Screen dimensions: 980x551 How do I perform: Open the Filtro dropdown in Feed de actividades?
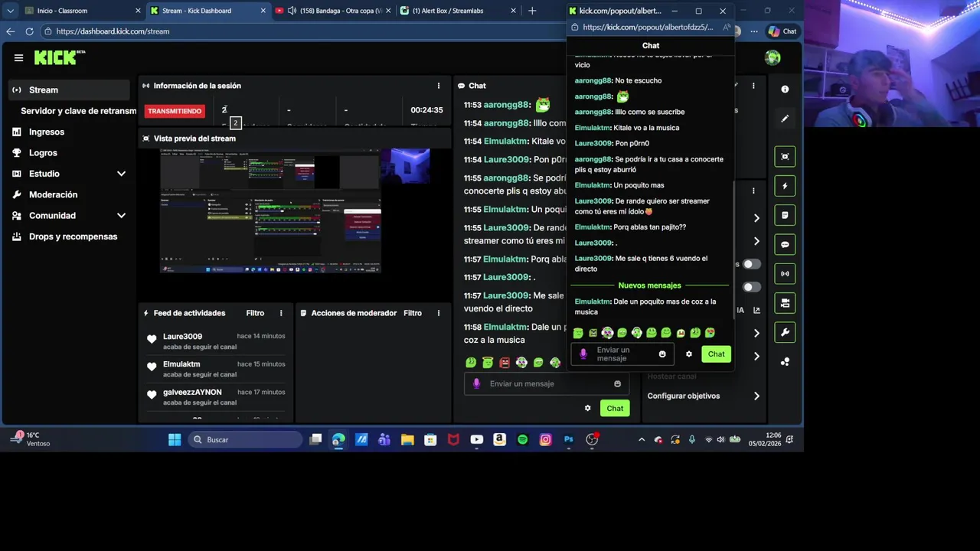255,313
